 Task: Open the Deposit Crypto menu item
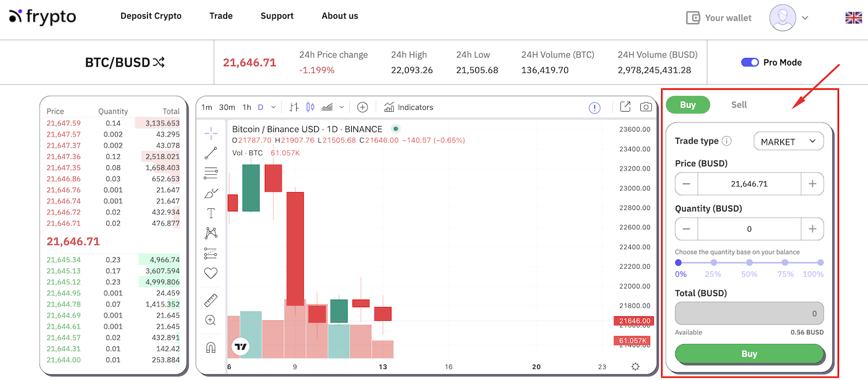click(x=151, y=16)
